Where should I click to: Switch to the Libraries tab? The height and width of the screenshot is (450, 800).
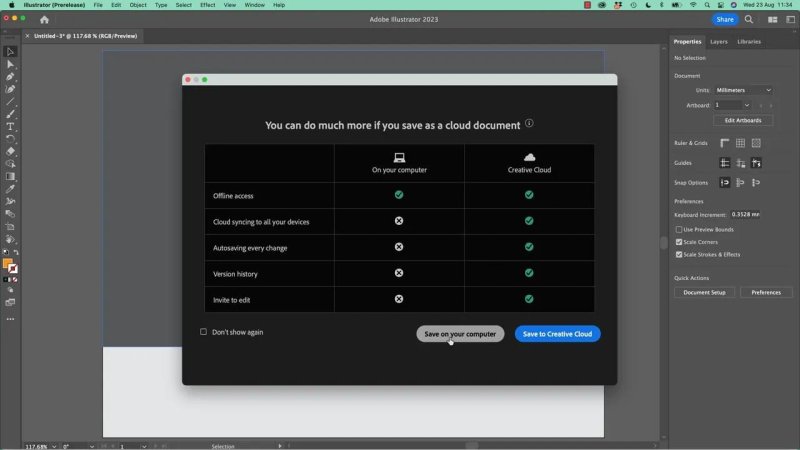(x=749, y=42)
